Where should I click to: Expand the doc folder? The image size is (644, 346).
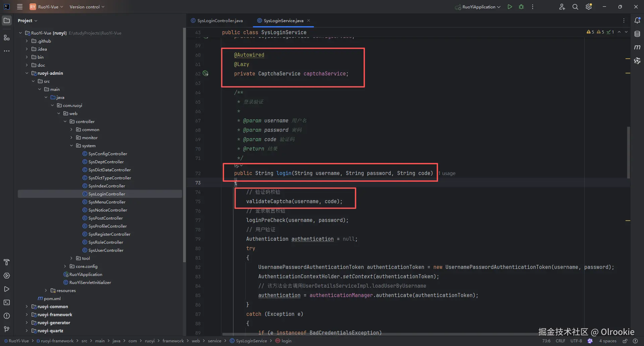pos(27,65)
